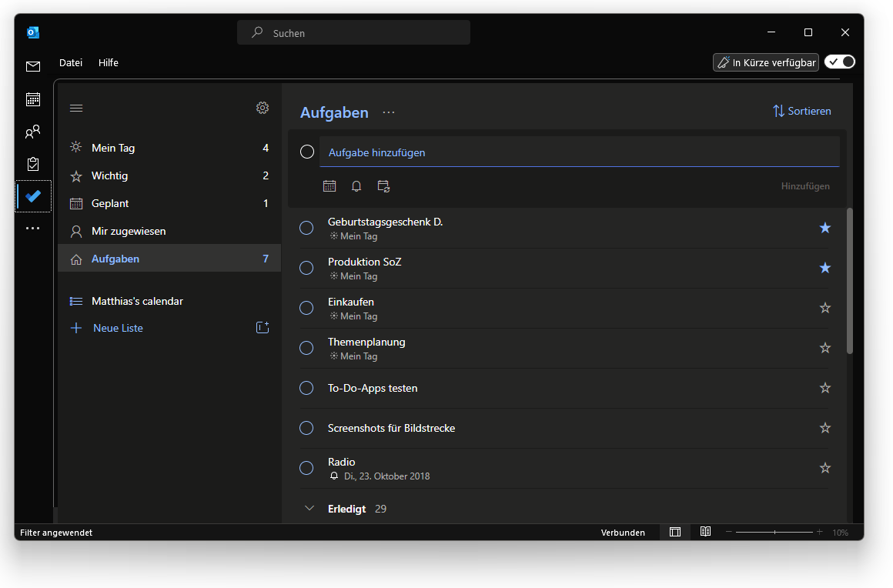The image size is (893, 588).
Task: Open more options next to Aufgaben title
Action: click(389, 112)
